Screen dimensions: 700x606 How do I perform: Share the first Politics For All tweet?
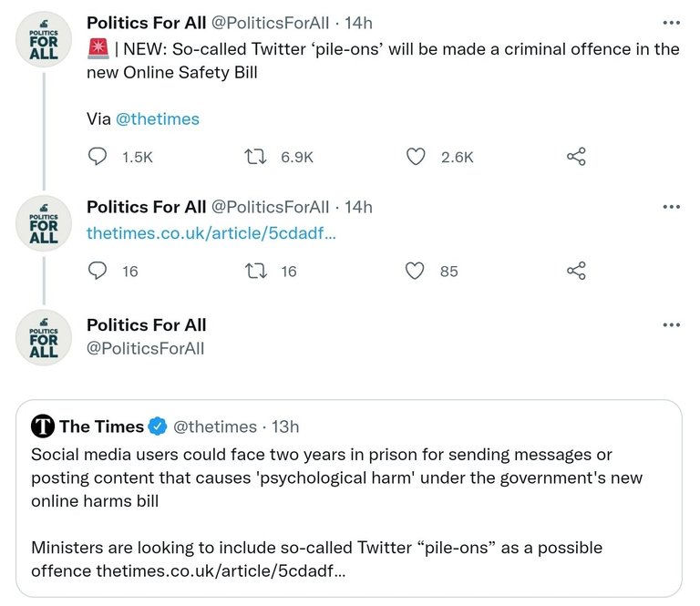[576, 157]
